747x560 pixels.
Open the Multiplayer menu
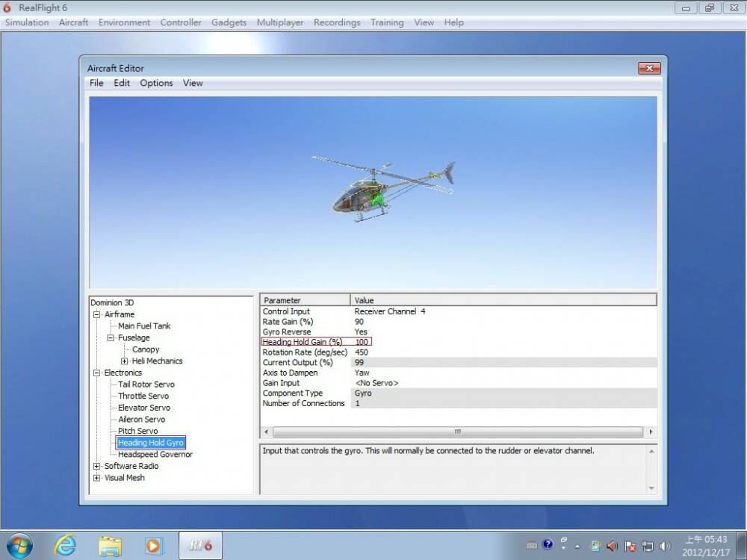click(x=280, y=22)
